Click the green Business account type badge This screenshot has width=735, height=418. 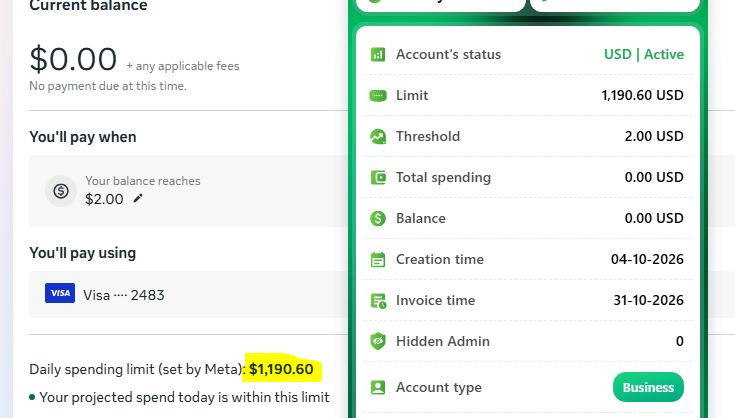(x=648, y=387)
